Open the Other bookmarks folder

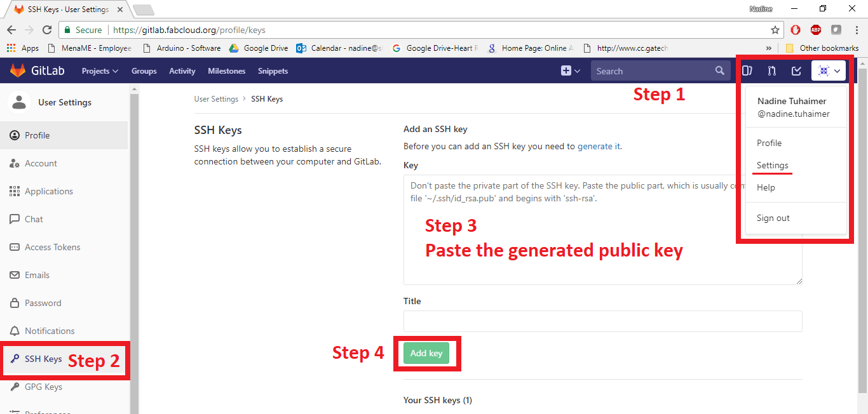pos(822,48)
